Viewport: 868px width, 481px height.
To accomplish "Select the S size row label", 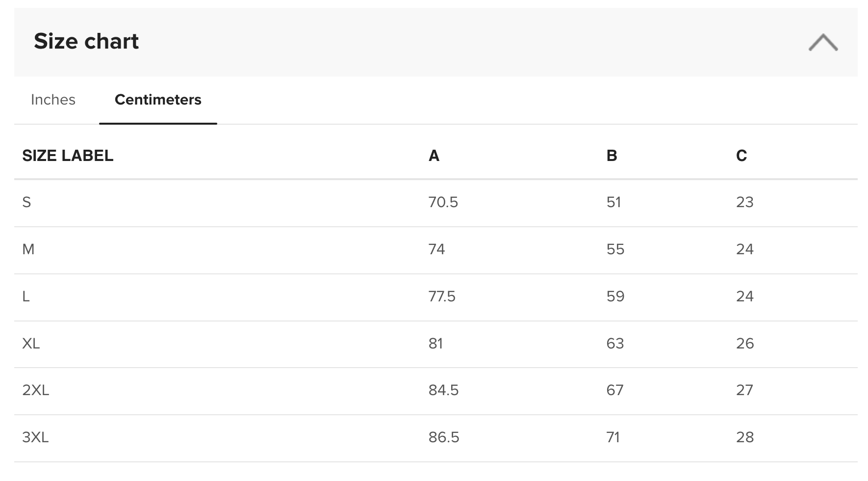I will click(x=26, y=202).
